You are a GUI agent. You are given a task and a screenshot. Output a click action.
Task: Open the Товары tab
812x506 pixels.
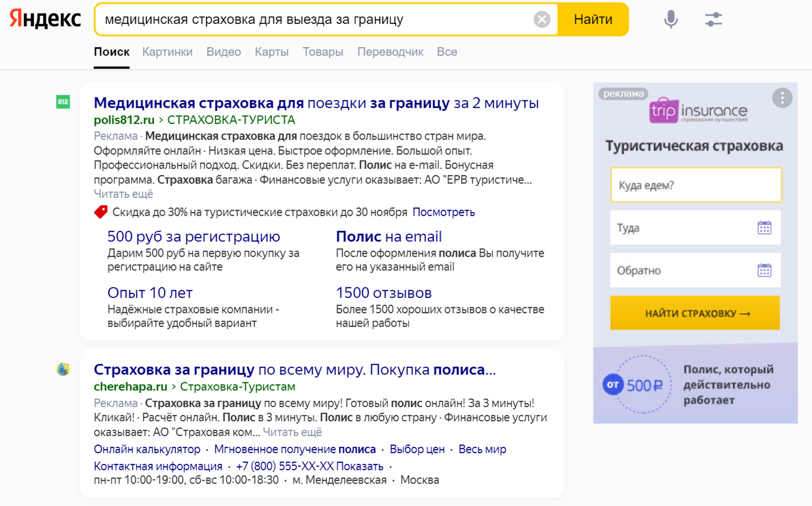323,52
